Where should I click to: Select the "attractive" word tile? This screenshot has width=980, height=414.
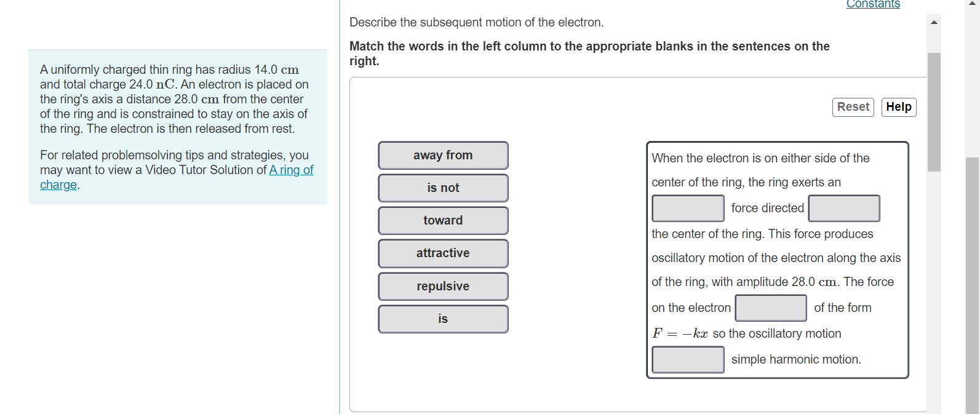[443, 253]
